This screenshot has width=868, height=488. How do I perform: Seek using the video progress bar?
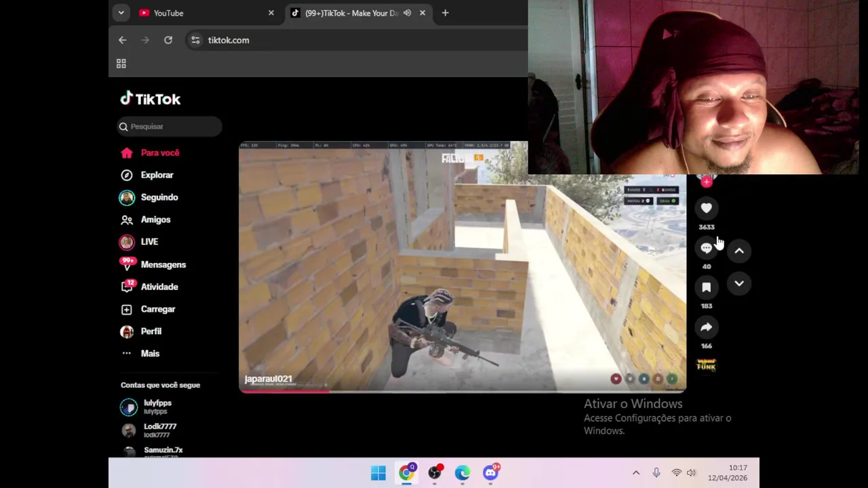coord(462,390)
